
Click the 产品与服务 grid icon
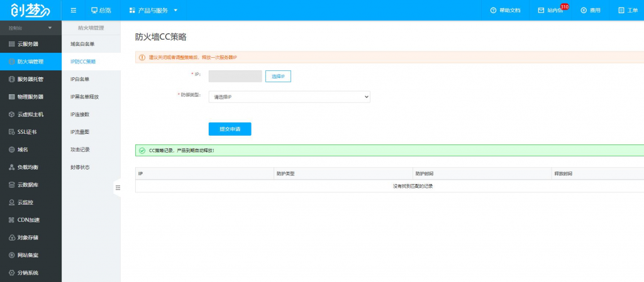tap(132, 10)
